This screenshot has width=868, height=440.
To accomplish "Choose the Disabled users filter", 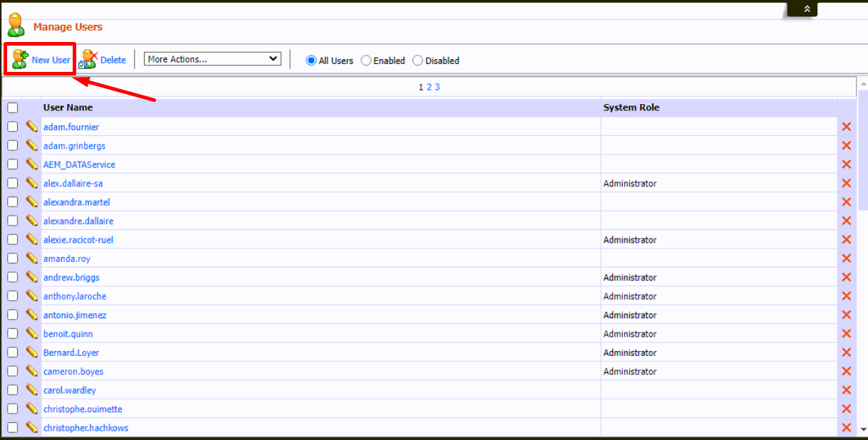I will pos(418,61).
